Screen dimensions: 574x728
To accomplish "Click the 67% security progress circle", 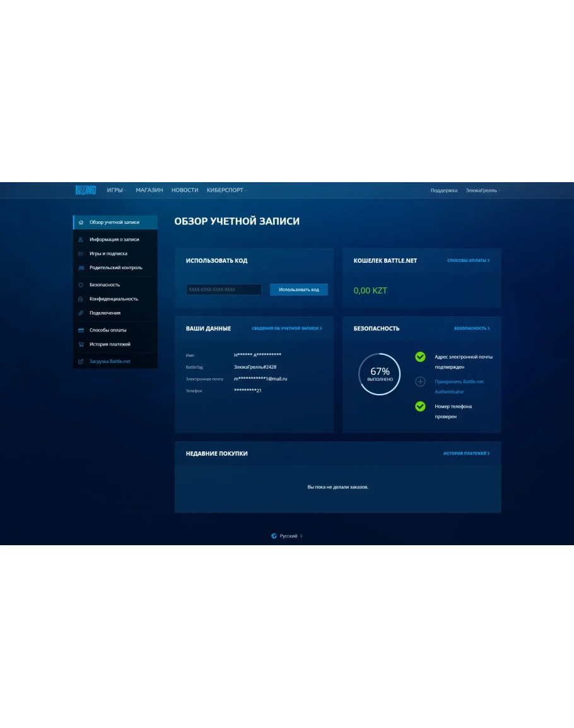I will 380,374.
